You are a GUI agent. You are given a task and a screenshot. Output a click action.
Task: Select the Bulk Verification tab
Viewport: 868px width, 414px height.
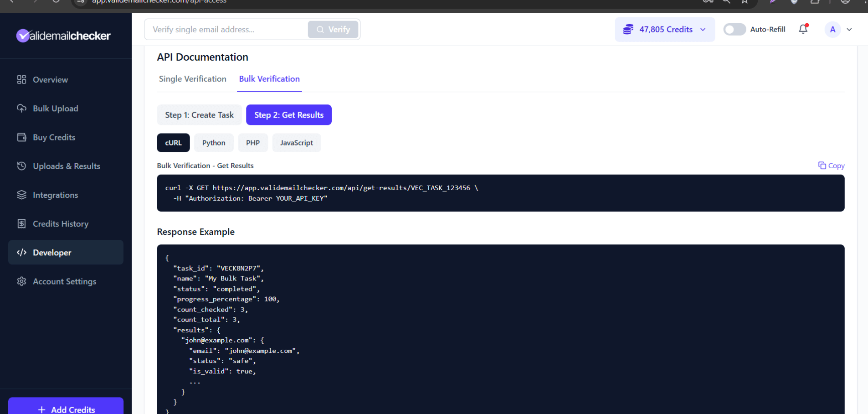tap(269, 79)
